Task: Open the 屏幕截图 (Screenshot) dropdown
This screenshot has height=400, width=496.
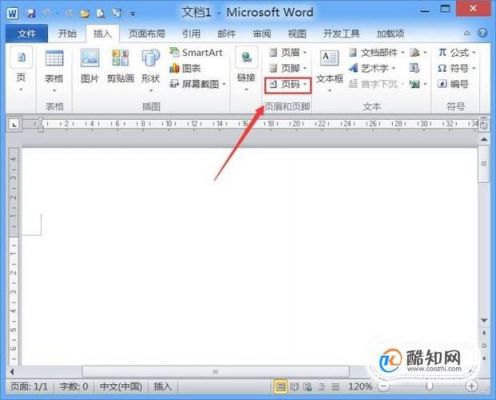Action: pyautogui.click(x=198, y=84)
